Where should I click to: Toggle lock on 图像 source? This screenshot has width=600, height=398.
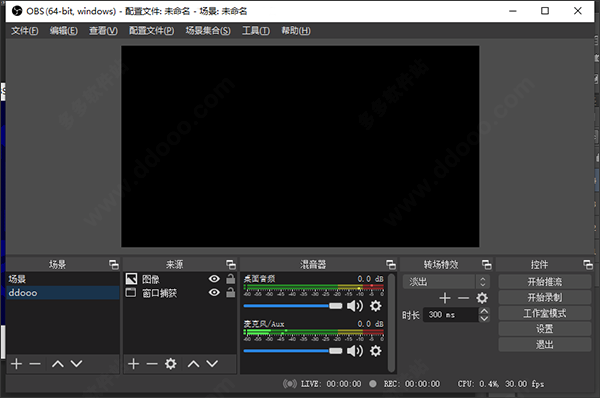(x=231, y=279)
